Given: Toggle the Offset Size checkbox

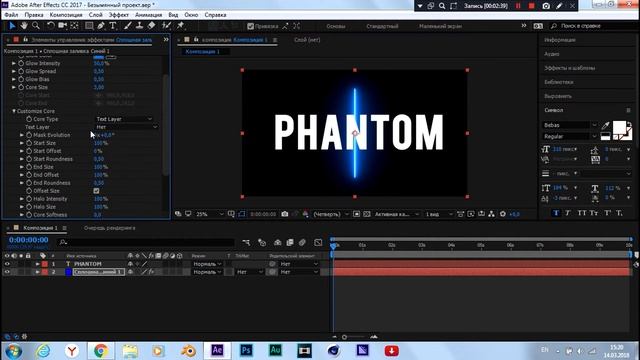Looking at the screenshot, I should [x=96, y=191].
